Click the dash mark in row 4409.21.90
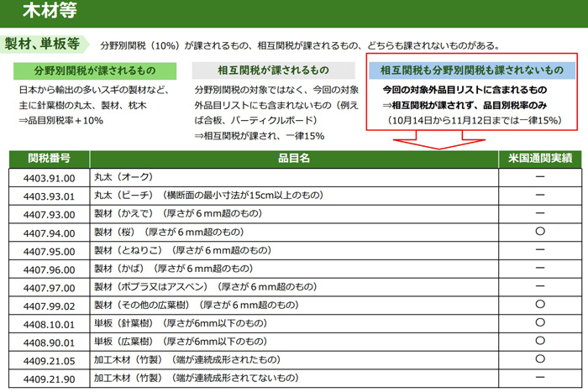 pyautogui.click(x=540, y=379)
